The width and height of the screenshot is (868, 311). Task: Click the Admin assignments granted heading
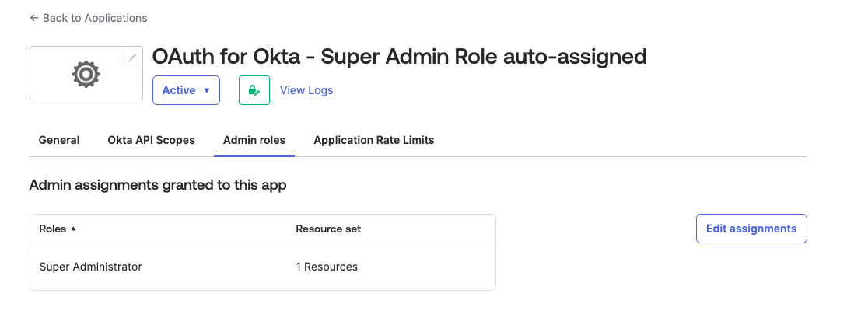(158, 185)
